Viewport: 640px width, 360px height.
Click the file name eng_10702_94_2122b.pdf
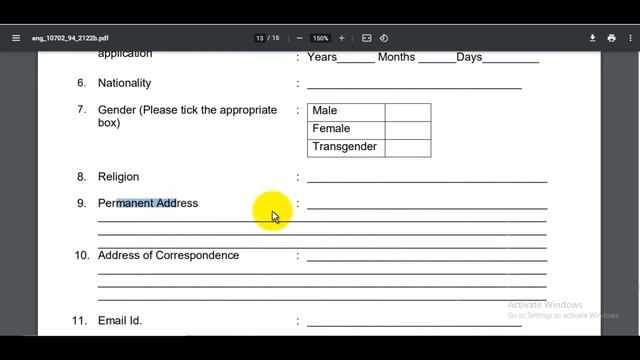click(x=70, y=38)
